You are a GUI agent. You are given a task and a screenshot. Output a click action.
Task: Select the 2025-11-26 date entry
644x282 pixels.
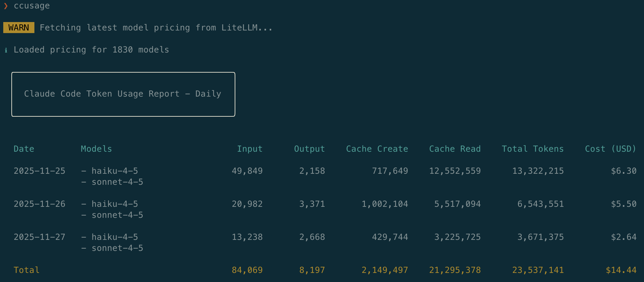coord(39,204)
